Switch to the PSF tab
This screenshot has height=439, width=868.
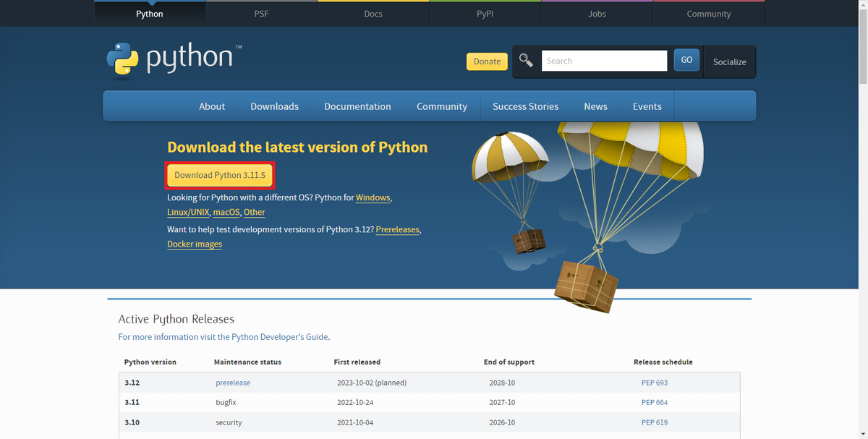tap(261, 14)
